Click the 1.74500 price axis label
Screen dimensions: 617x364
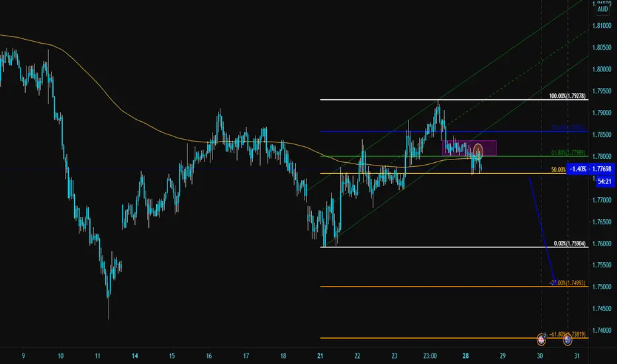pos(602,308)
